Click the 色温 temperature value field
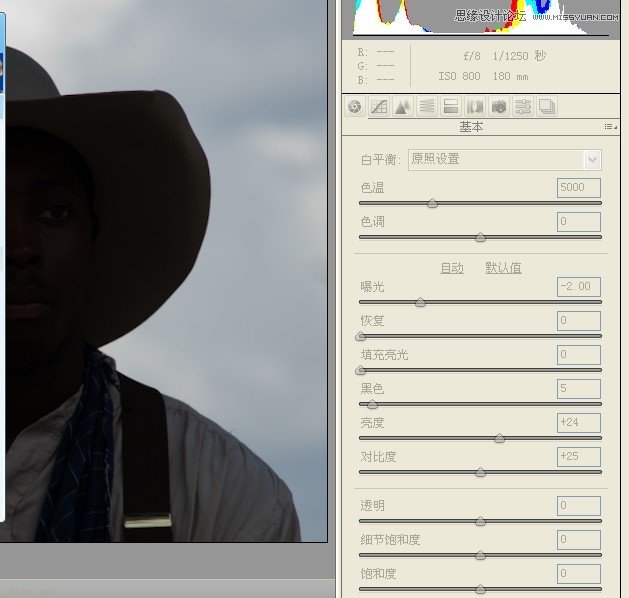Image resolution: width=629 pixels, height=598 pixels. [x=579, y=188]
